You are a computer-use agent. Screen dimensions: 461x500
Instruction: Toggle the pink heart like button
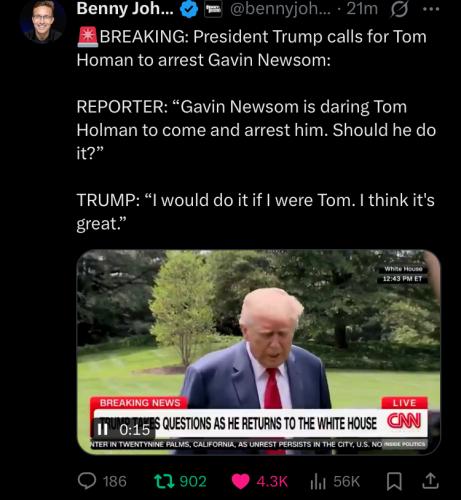(x=241, y=481)
